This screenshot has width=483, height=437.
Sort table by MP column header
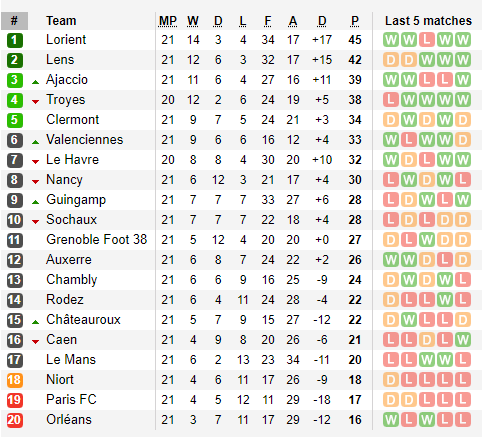pyautogui.click(x=168, y=21)
